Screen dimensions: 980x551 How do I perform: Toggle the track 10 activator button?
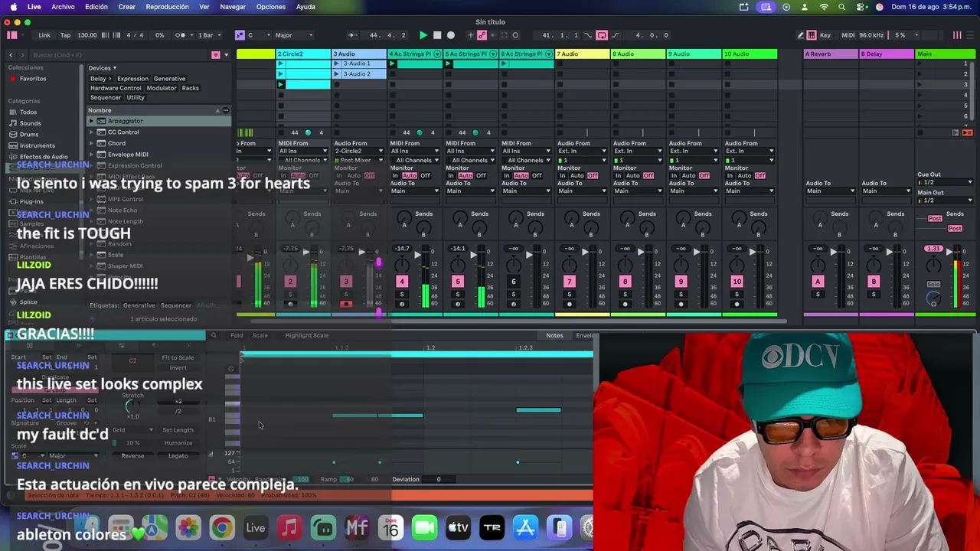click(737, 282)
